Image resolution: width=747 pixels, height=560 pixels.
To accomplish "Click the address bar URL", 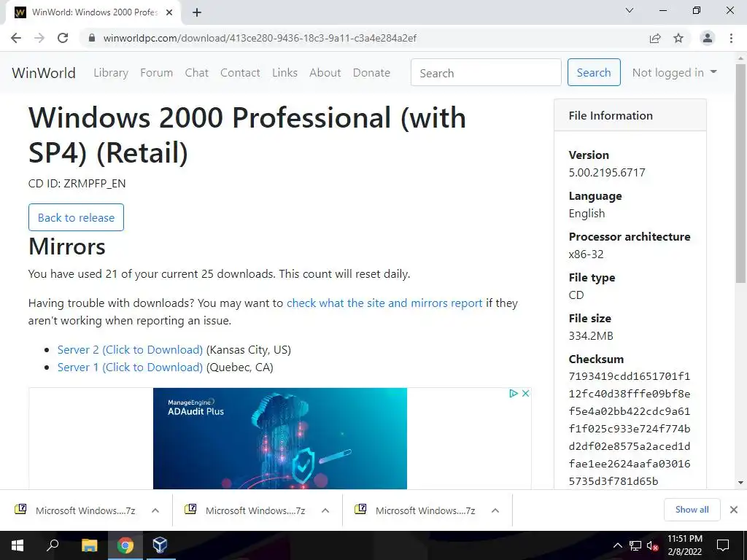I will click(260, 38).
